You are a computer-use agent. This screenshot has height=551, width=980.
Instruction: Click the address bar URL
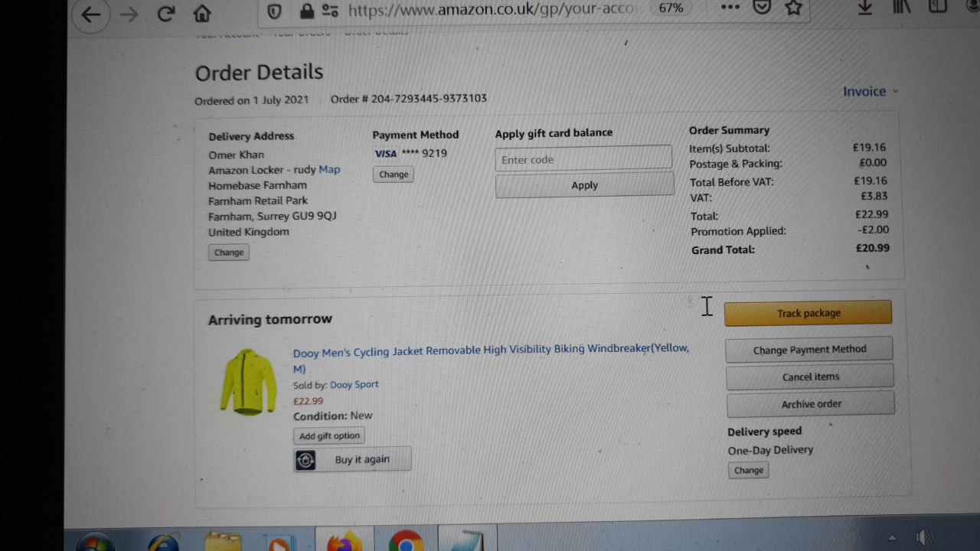(x=491, y=10)
